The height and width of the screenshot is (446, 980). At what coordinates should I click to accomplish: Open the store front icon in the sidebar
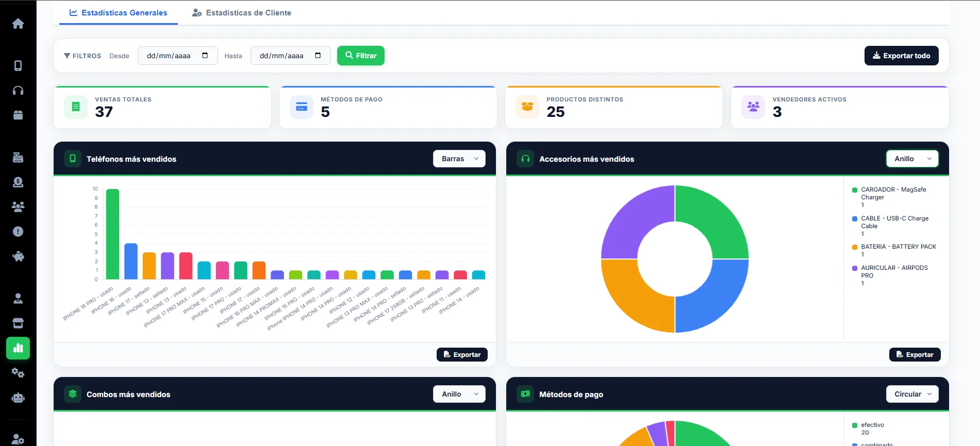coord(18,323)
